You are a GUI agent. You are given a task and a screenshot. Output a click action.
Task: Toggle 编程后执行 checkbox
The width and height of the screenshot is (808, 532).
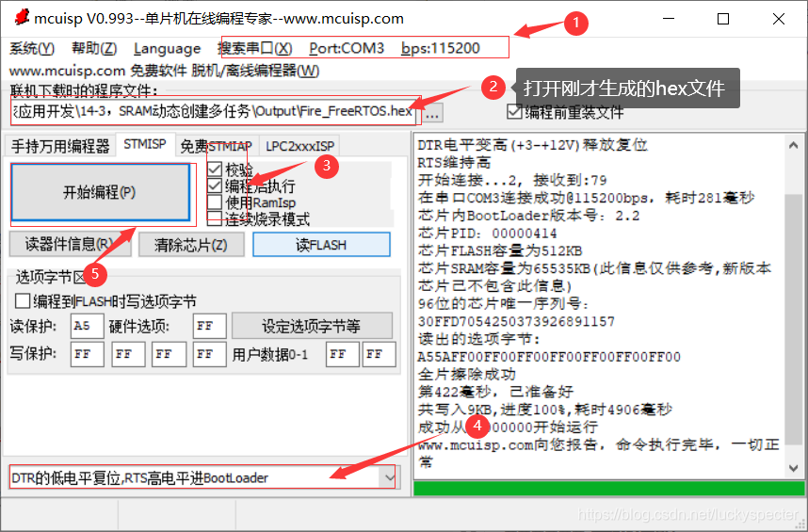[251, 185]
